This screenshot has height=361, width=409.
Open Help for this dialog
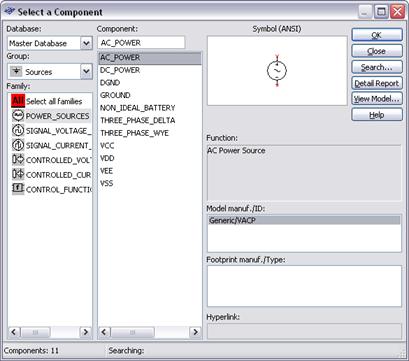click(x=377, y=115)
